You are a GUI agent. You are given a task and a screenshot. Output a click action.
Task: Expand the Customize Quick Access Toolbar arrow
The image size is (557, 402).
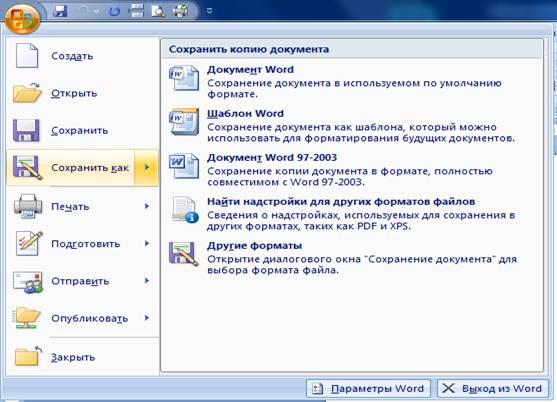point(210,11)
